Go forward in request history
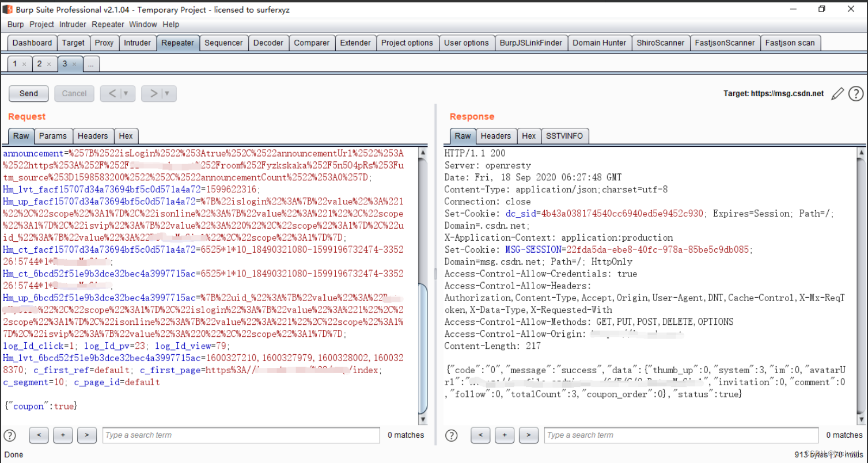The image size is (868, 463). click(153, 93)
